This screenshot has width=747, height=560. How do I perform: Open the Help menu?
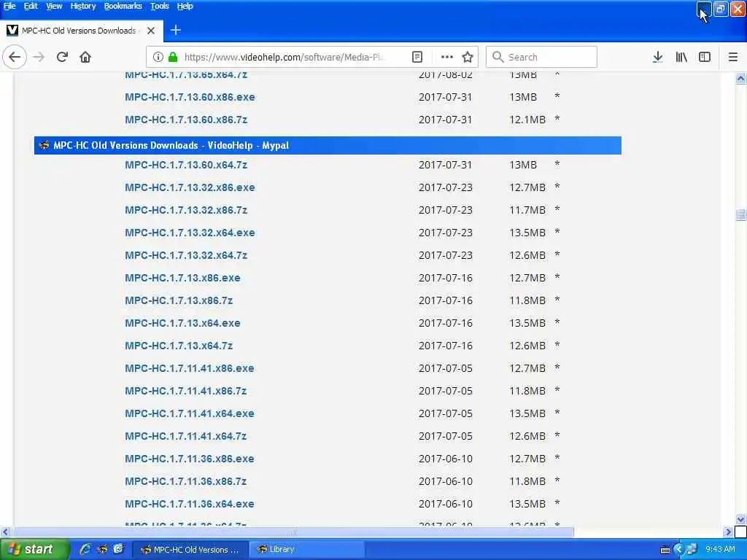[x=185, y=6]
